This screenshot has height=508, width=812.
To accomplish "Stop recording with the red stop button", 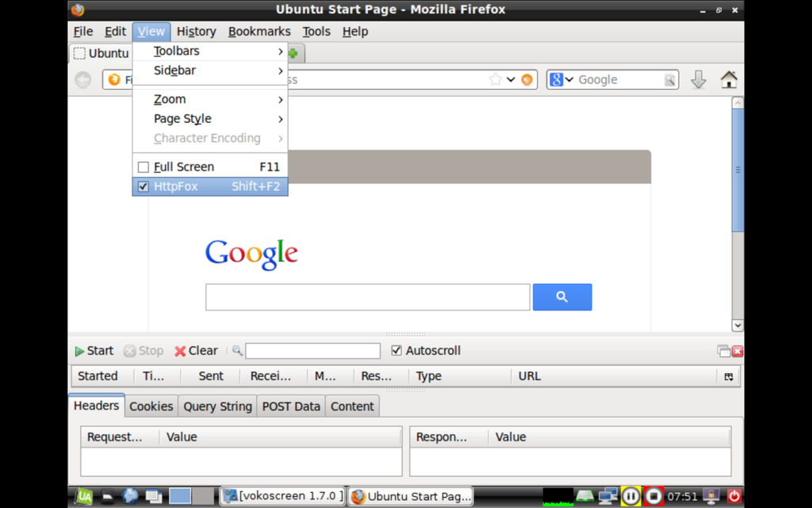I will 653,497.
